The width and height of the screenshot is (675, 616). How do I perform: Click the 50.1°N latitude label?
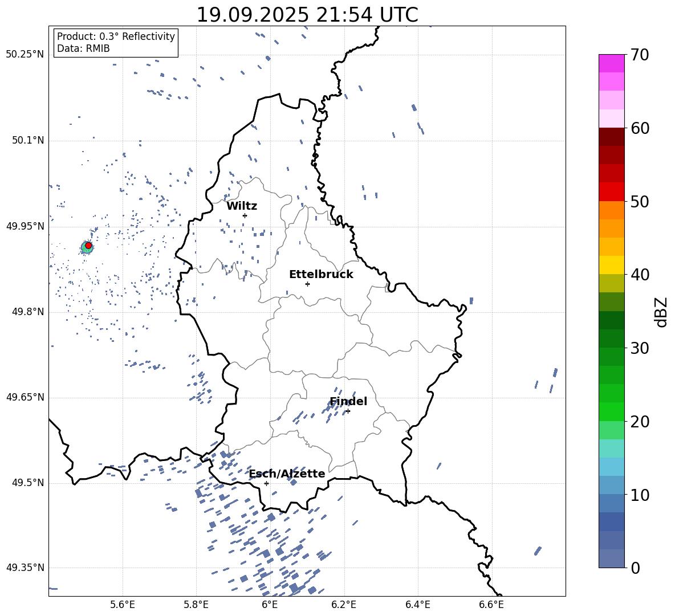point(28,141)
